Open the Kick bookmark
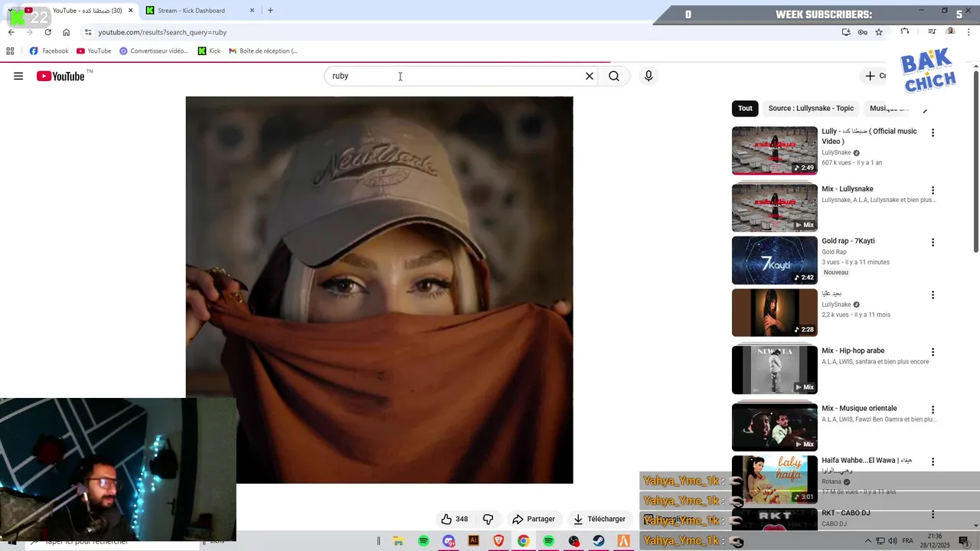Screen dimensions: 980x551 point(209,51)
